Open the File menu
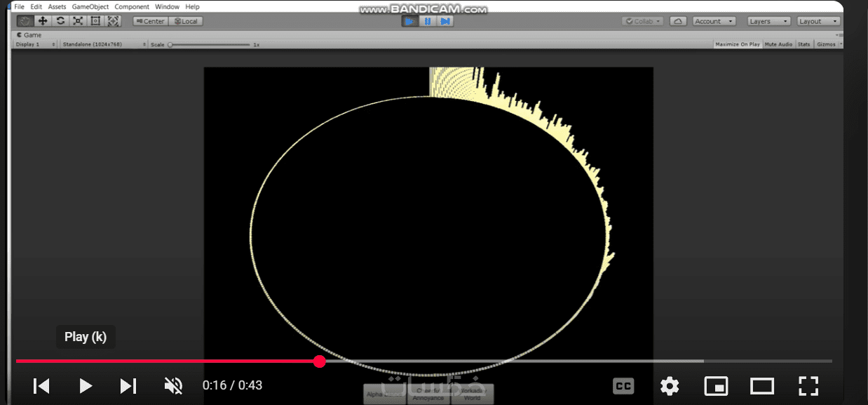This screenshot has height=405, width=868. click(20, 6)
